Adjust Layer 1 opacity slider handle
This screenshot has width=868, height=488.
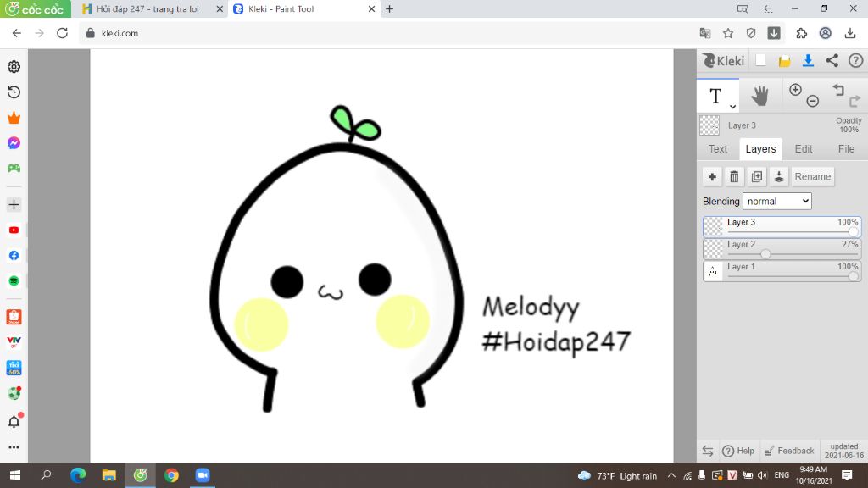[853, 276]
